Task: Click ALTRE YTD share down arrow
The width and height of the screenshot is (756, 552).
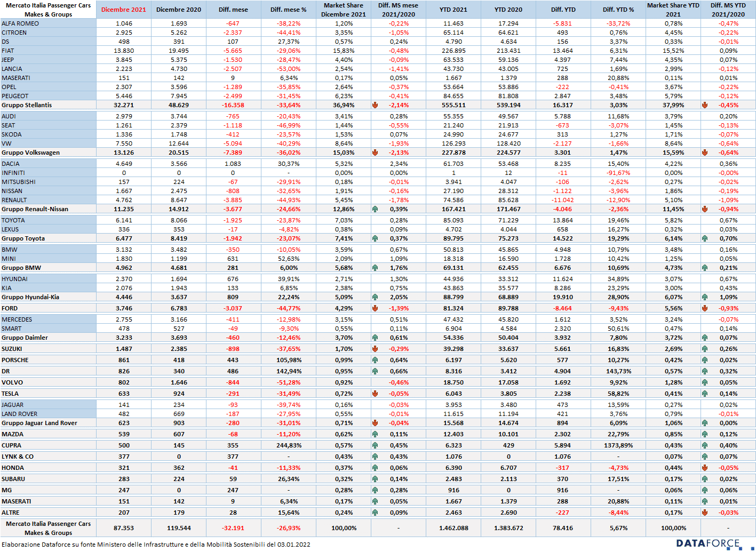Action: (705, 513)
